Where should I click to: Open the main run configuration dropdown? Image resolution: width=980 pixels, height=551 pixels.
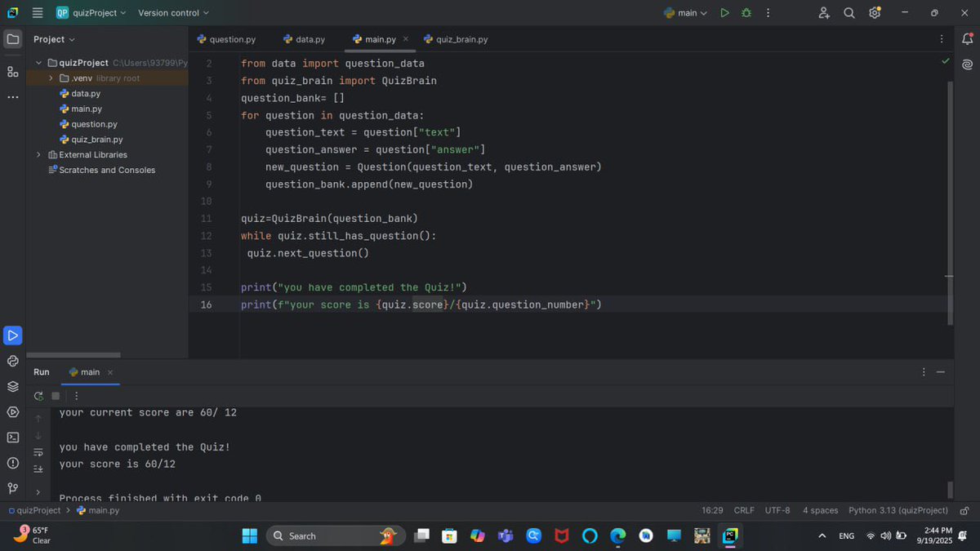[685, 13]
